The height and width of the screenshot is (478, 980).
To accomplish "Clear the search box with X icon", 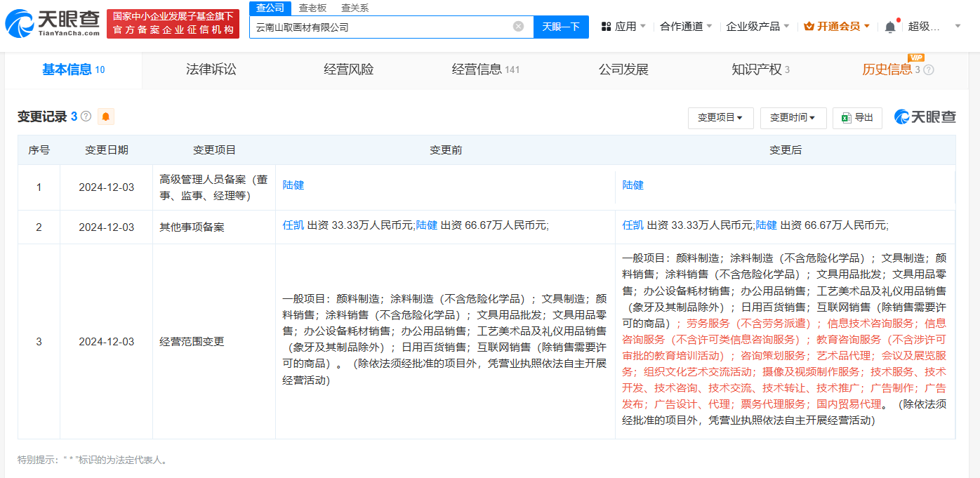I will pos(518,27).
